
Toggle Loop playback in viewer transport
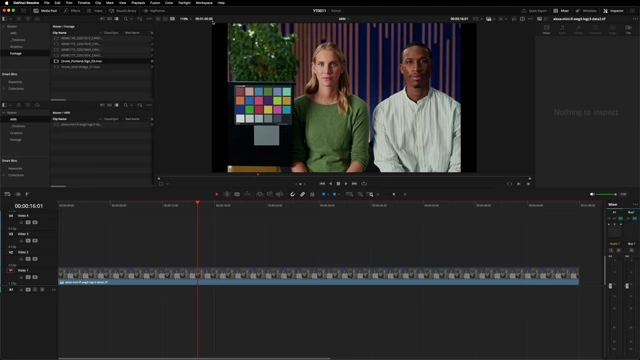364,184
